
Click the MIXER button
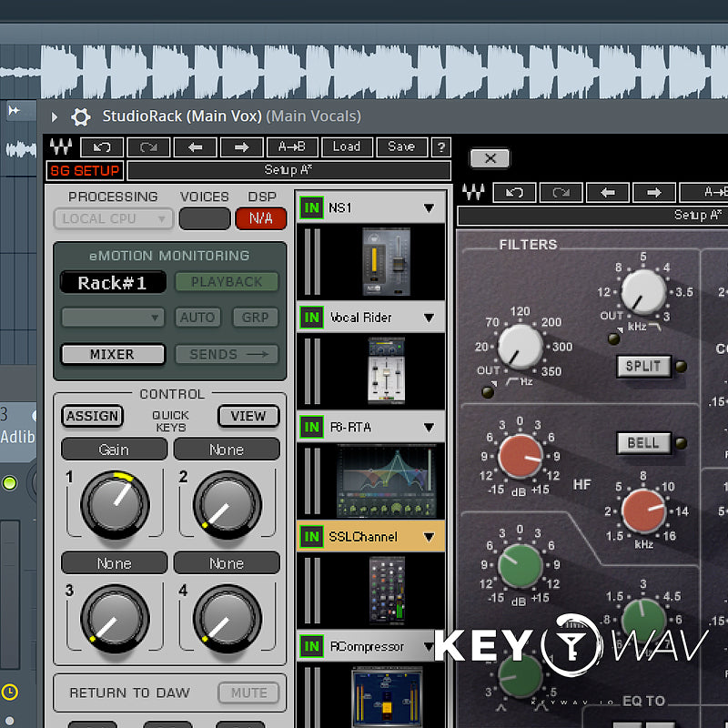pyautogui.click(x=113, y=355)
